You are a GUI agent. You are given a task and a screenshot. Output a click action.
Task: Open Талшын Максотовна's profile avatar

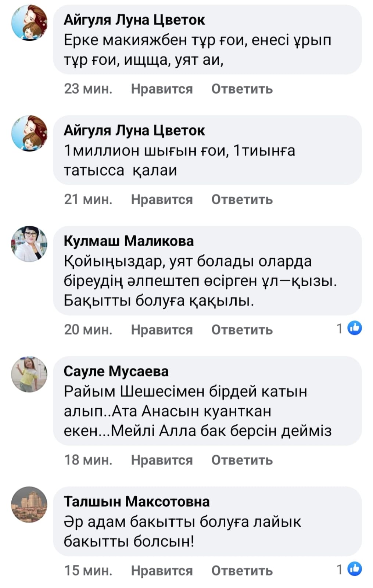[x=29, y=505]
